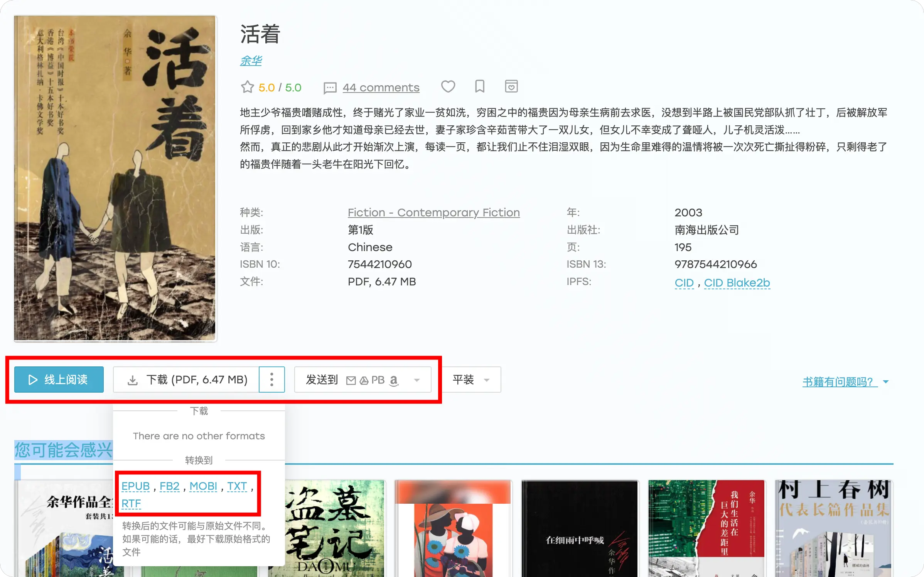Click the CID link
924x577 pixels.
pyautogui.click(x=684, y=283)
